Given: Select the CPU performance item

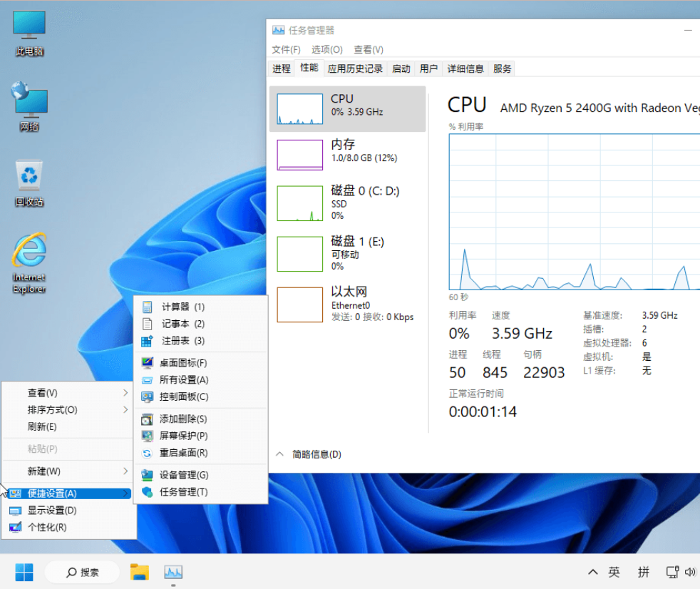Looking at the screenshot, I should pos(347,108).
